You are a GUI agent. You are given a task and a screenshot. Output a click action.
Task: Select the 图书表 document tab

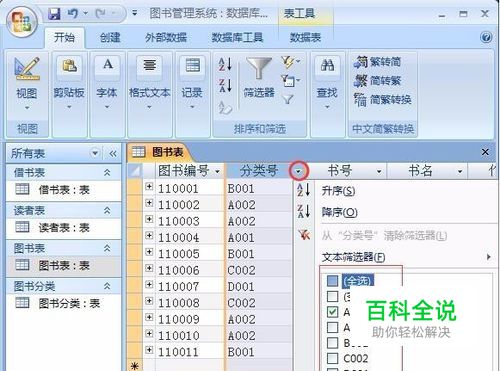(x=159, y=152)
